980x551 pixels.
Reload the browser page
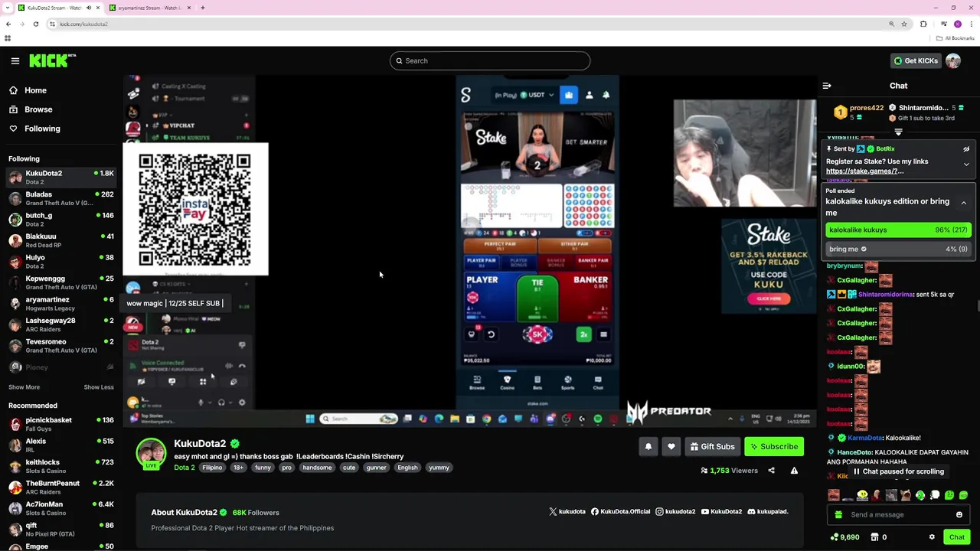pyautogui.click(x=36, y=24)
